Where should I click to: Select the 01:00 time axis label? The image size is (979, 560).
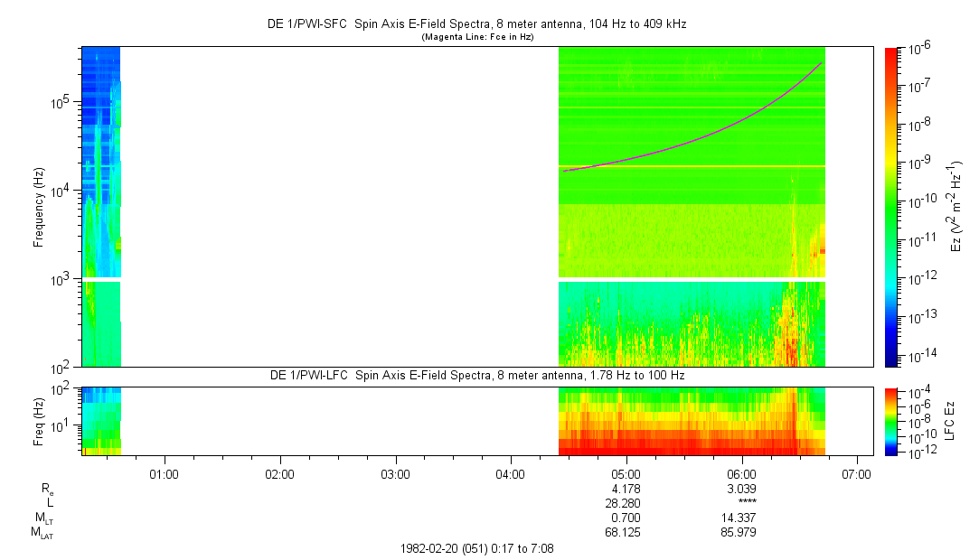pyautogui.click(x=163, y=473)
